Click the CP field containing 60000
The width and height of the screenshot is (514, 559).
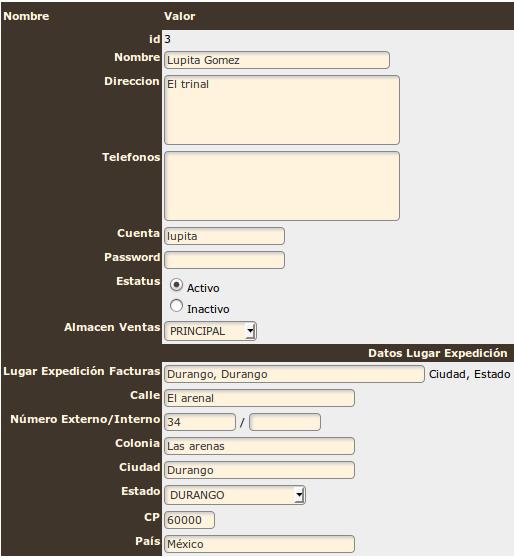pos(189,520)
